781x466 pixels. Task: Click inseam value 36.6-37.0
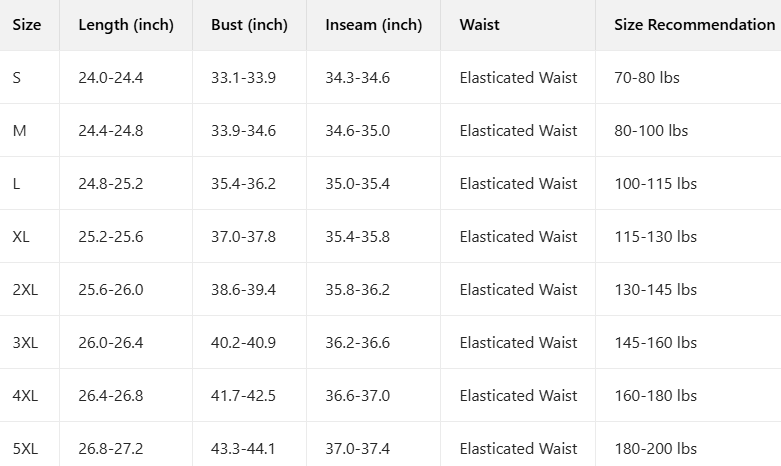[x=358, y=396]
